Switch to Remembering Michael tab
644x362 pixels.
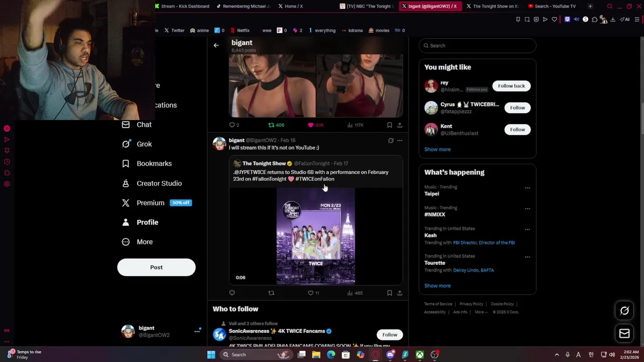click(x=244, y=6)
